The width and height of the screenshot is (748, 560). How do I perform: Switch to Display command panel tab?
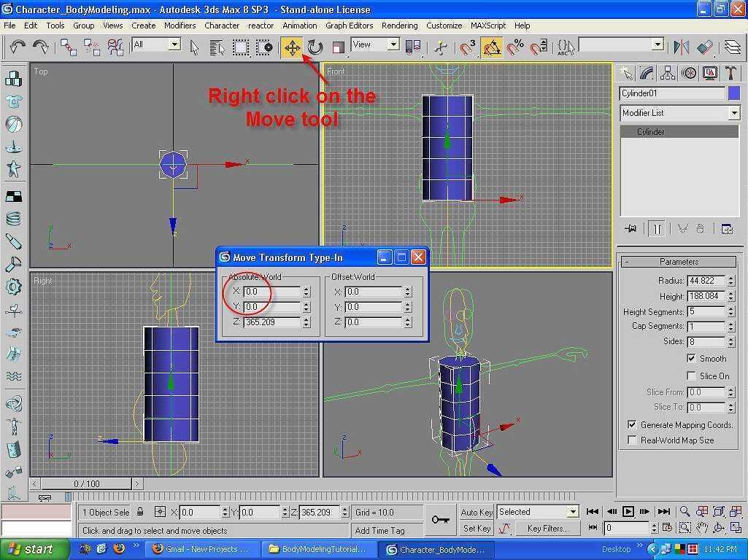point(710,73)
